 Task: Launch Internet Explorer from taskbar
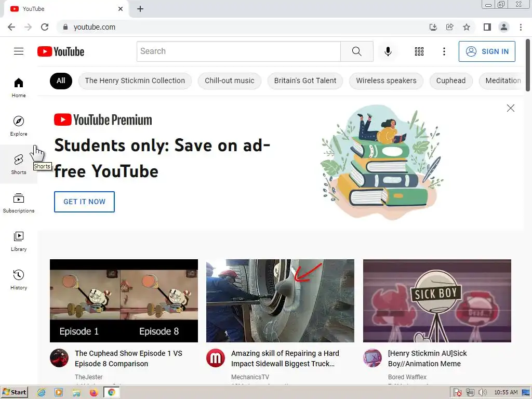pos(42,393)
